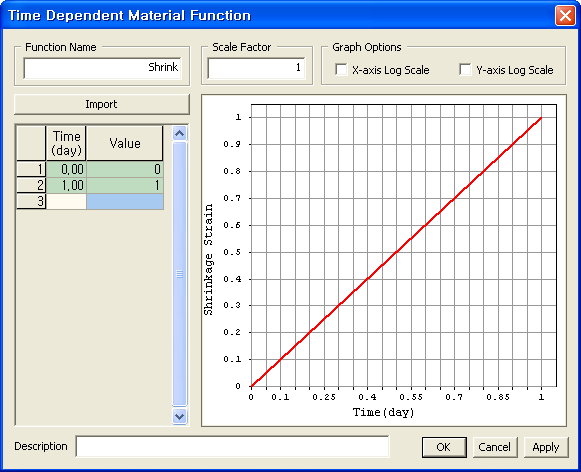Click the Value column header
581x472 pixels.
point(125,143)
